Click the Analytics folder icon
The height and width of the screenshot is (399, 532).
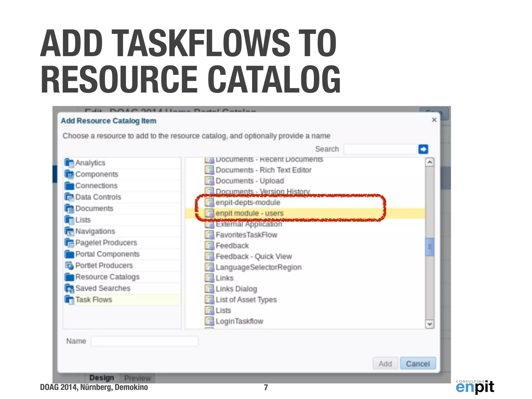click(x=69, y=163)
